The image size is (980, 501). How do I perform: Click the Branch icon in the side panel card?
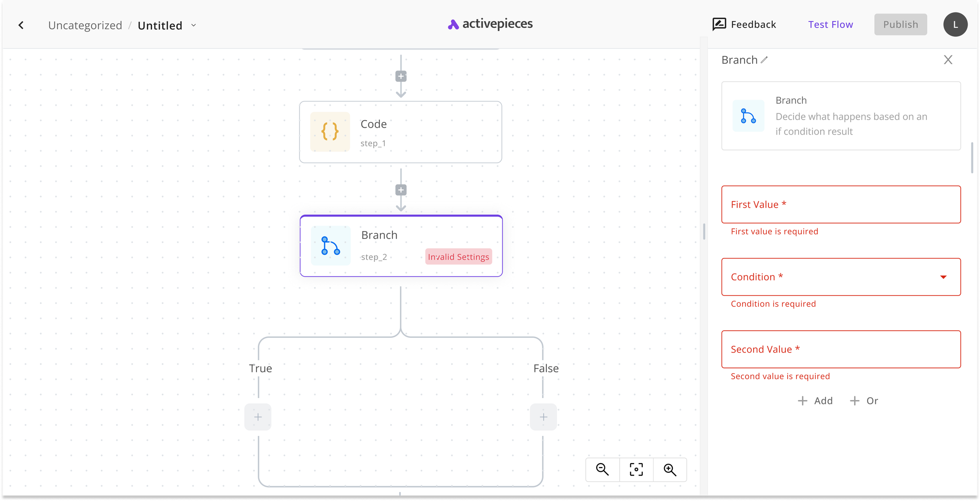pos(748,116)
